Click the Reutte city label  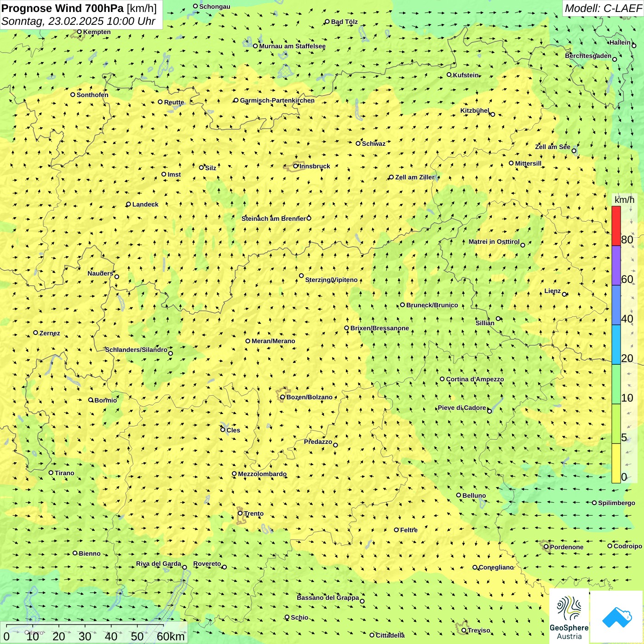(x=174, y=102)
